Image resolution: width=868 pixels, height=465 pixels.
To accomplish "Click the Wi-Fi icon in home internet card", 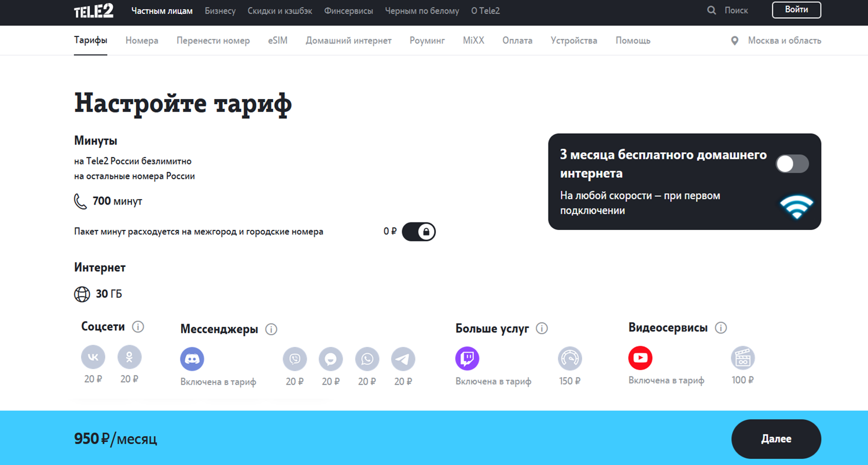I will pos(796,207).
